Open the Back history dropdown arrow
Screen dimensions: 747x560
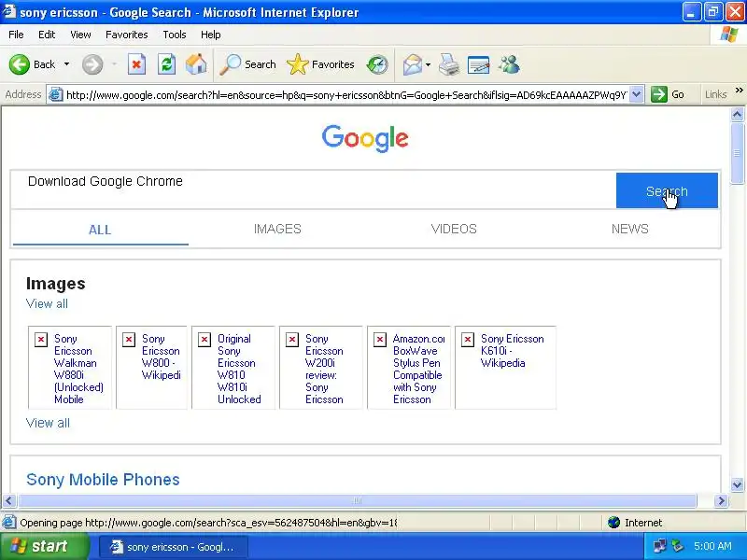(x=66, y=64)
